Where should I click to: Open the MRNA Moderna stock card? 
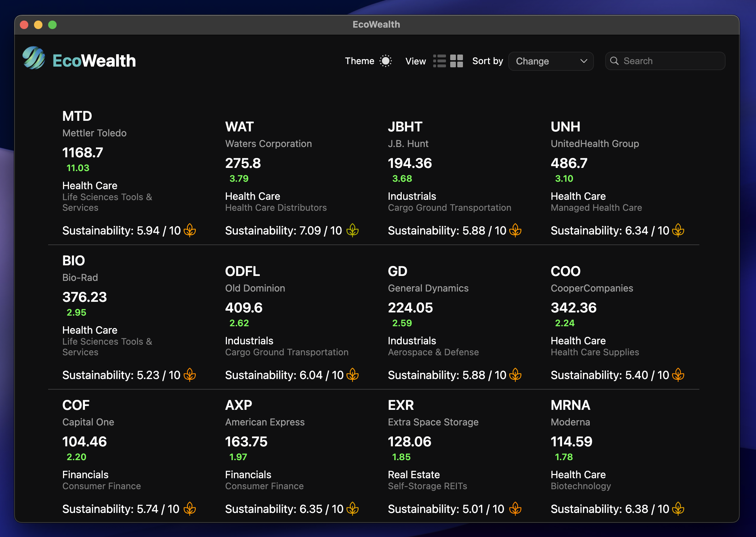[x=570, y=405]
